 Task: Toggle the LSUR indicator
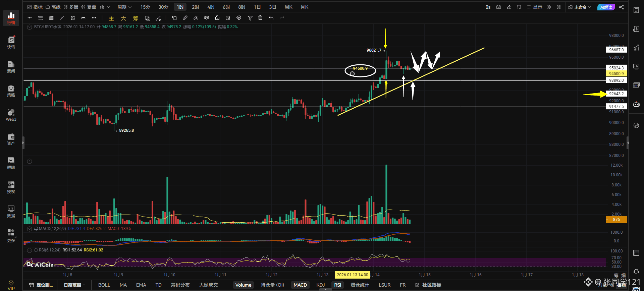coord(384,285)
